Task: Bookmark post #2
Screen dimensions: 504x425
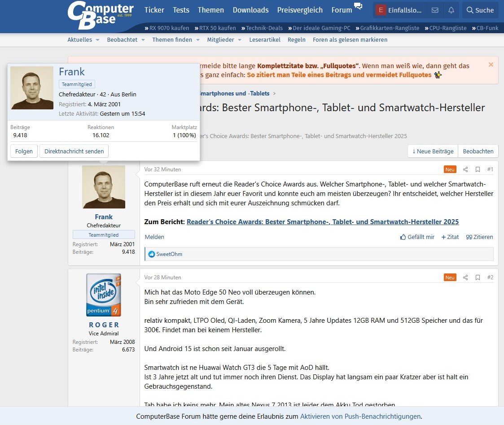Action: (x=478, y=278)
